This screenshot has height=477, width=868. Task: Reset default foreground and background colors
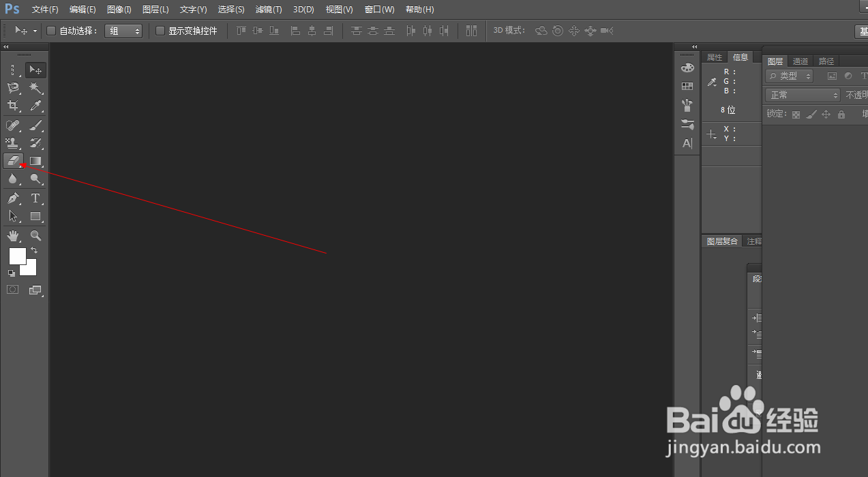(x=11, y=273)
